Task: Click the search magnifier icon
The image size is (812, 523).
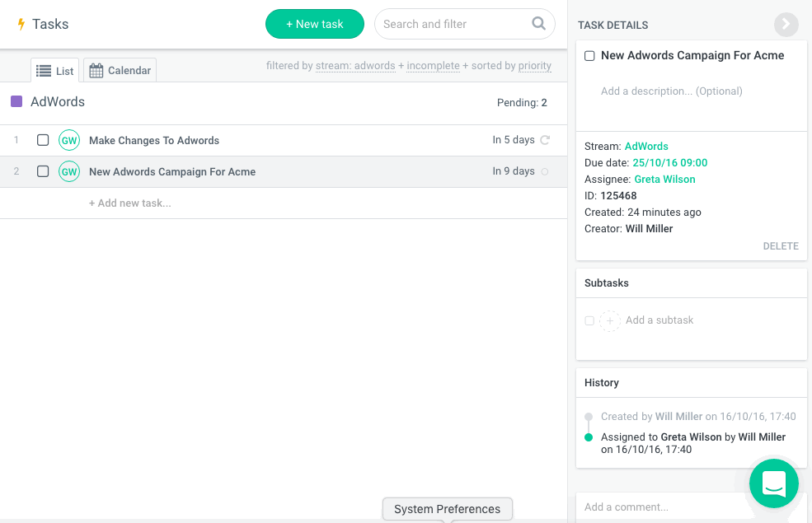Action: tap(538, 24)
